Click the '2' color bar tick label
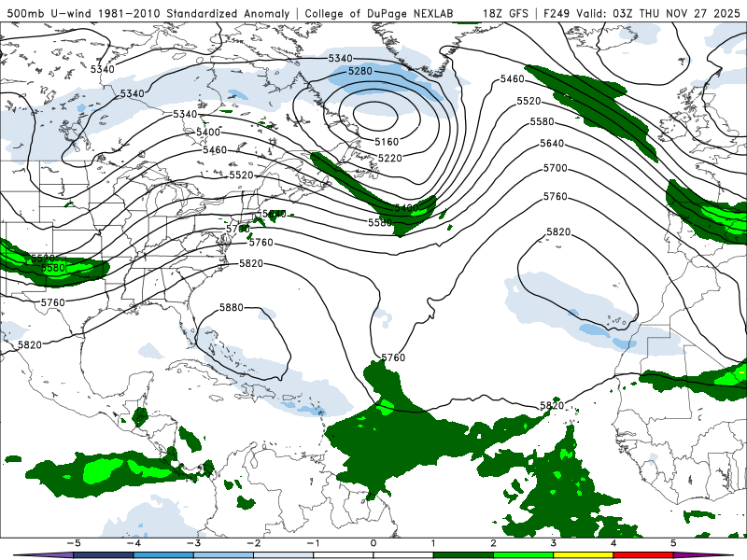This screenshot has height=560, width=747. point(493,543)
